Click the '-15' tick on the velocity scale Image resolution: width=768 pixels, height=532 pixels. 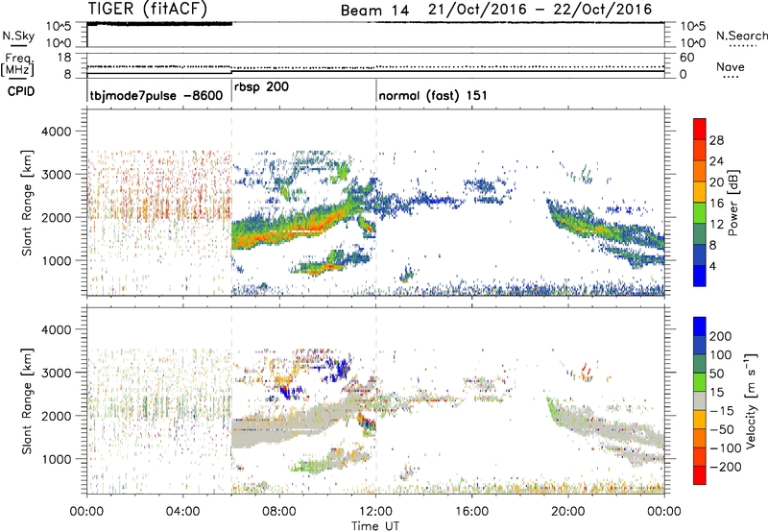[x=722, y=411]
